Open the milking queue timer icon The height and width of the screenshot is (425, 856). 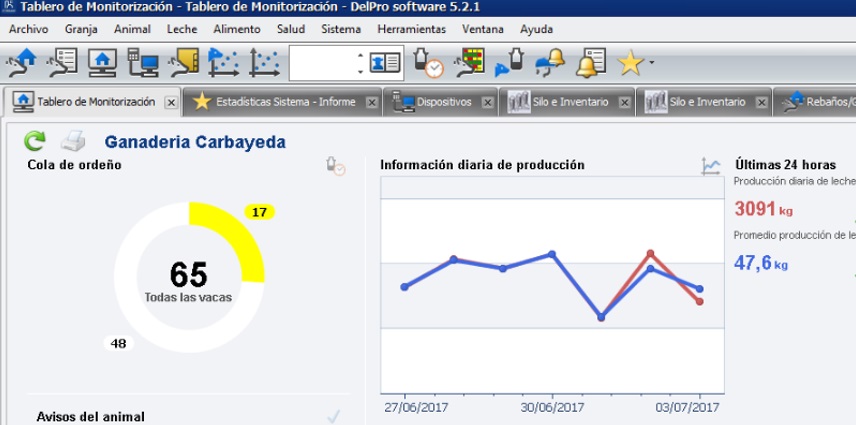[336, 166]
